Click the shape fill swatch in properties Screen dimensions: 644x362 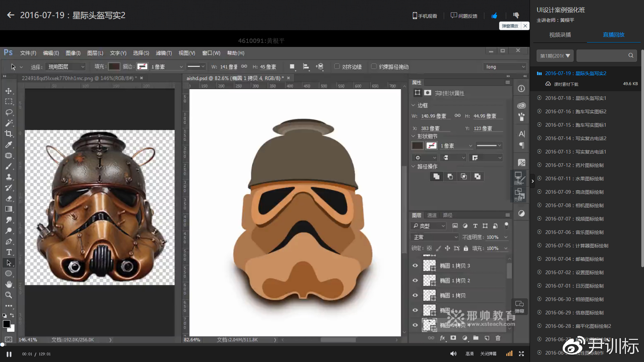[417, 145]
